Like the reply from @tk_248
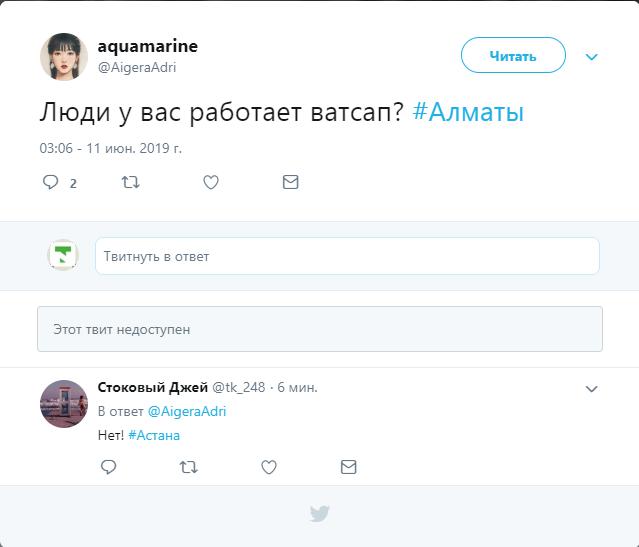The height and width of the screenshot is (547, 639). (268, 467)
